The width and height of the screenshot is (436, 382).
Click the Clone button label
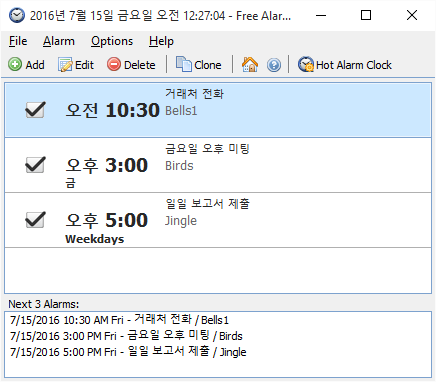(x=208, y=65)
